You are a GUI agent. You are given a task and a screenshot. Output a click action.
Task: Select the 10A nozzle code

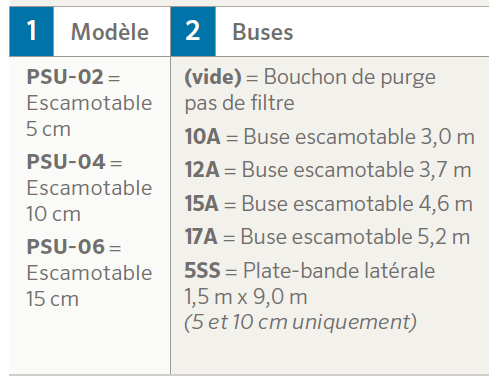coord(202,137)
